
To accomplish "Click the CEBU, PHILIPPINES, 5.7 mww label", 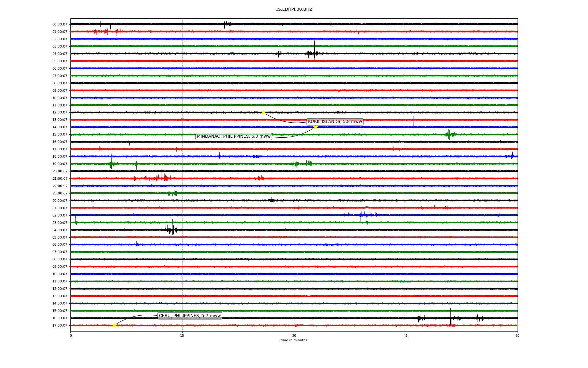I will [190, 316].
